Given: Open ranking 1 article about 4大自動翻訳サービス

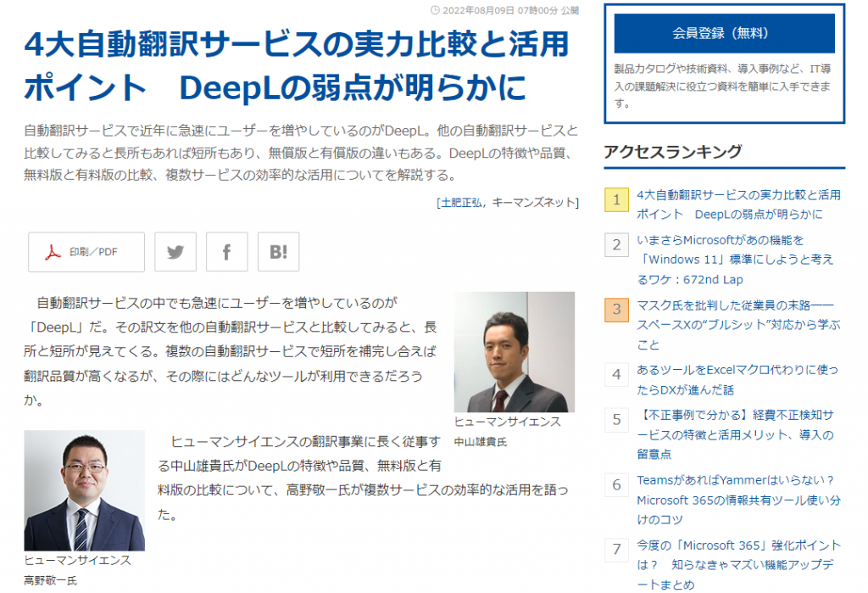Looking at the screenshot, I should click(x=738, y=204).
